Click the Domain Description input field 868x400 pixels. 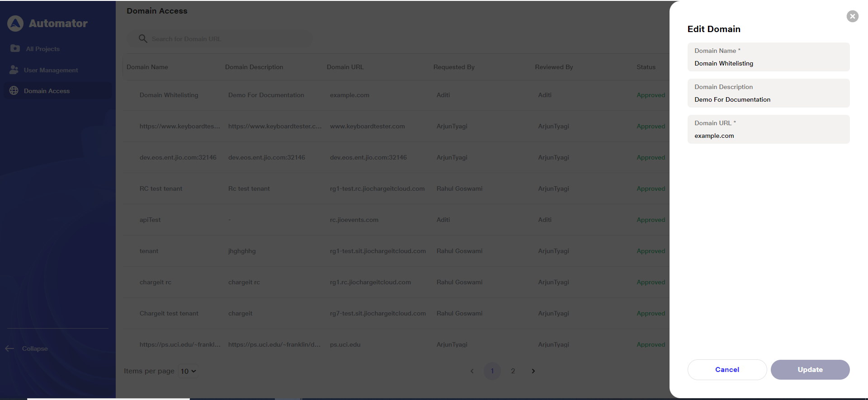[x=768, y=99]
